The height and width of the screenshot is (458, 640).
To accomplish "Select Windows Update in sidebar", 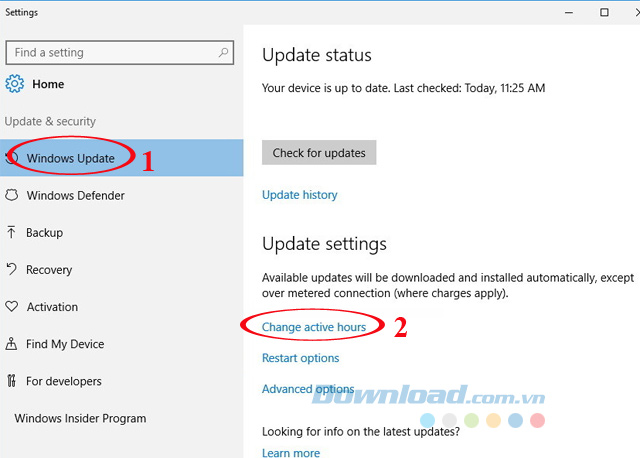I will 122,158.
